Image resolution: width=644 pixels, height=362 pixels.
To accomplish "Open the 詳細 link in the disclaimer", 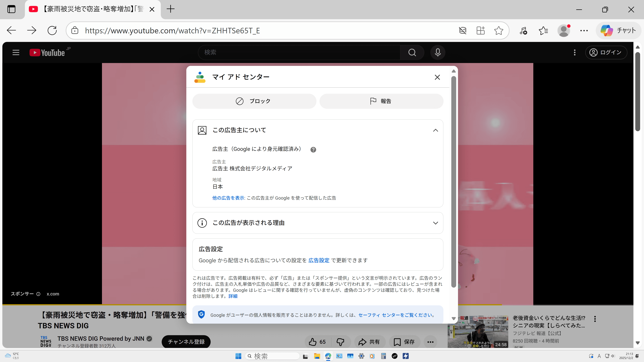I will click(233, 296).
